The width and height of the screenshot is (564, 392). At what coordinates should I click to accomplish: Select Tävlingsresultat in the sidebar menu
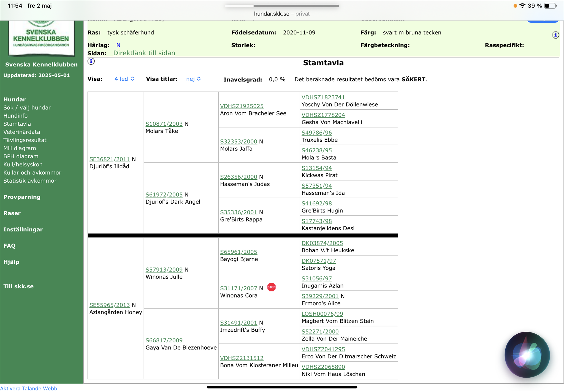(25, 140)
